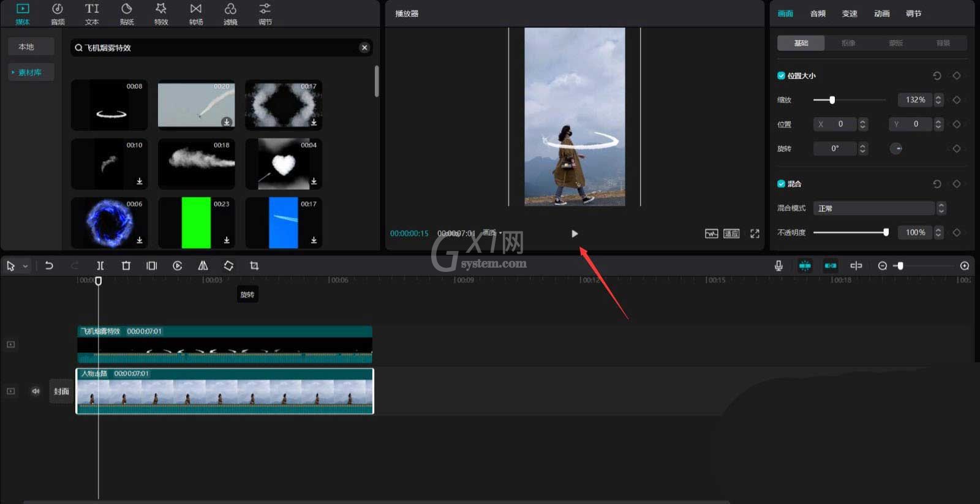980x504 pixels.
Task: Select the 媒体 media panel
Action: click(x=23, y=13)
